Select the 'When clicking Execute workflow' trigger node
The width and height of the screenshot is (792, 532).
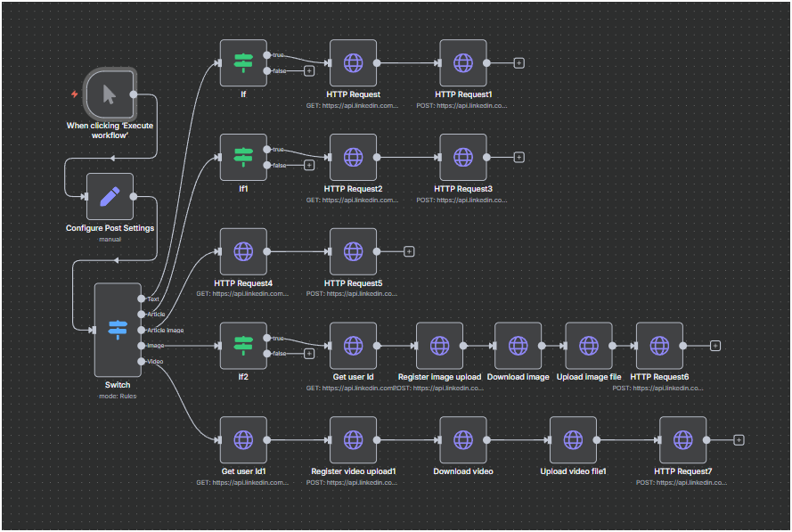[x=110, y=94]
